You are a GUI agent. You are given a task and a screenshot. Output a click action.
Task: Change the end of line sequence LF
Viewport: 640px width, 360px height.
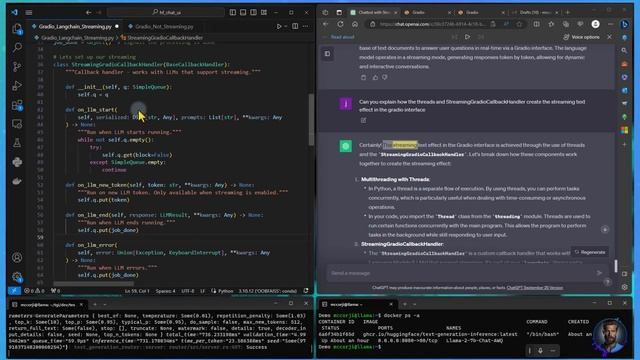(202, 291)
